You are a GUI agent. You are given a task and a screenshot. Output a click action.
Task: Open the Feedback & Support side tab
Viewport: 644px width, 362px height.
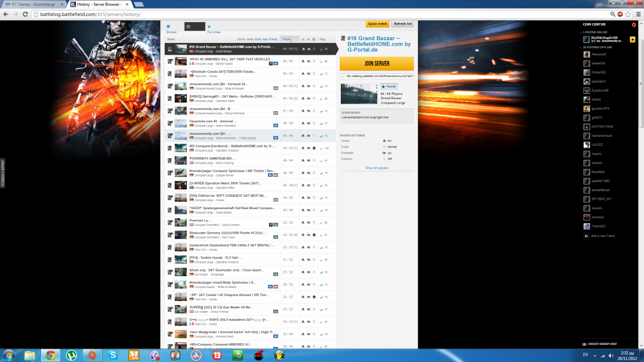coord(2,173)
